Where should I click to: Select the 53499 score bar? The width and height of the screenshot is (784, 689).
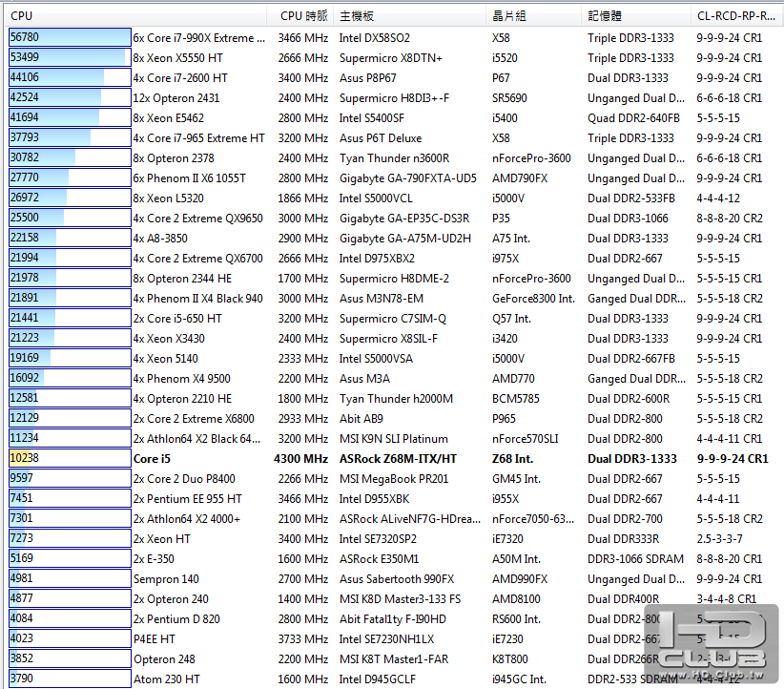[x=70, y=57]
